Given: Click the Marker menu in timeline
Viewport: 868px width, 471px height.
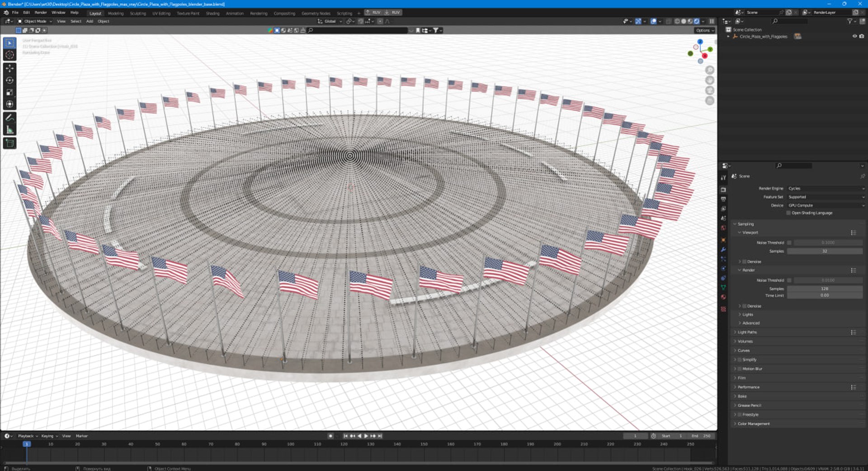Looking at the screenshot, I should 82,436.
